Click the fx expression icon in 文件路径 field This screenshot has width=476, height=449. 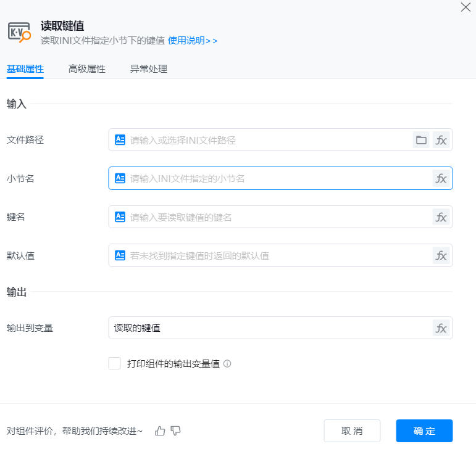point(441,140)
